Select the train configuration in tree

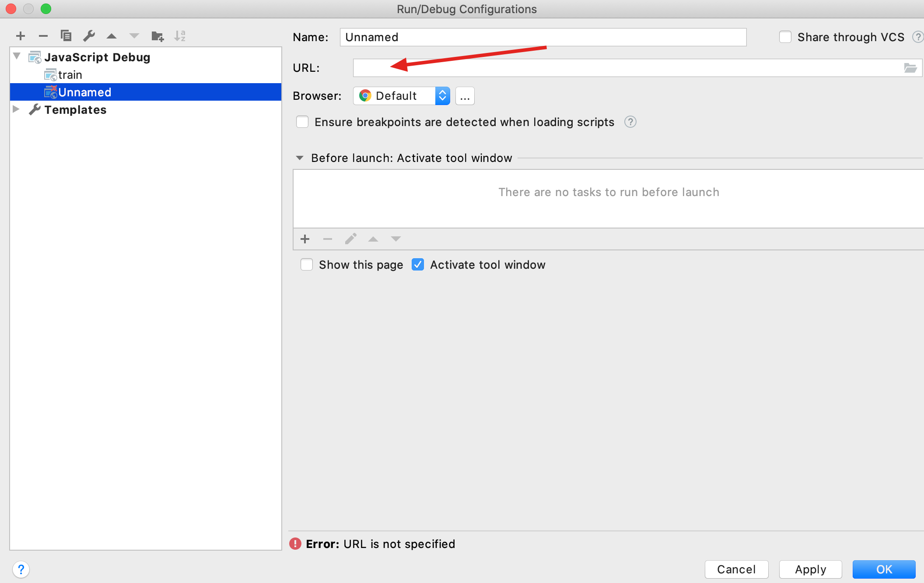[70, 75]
